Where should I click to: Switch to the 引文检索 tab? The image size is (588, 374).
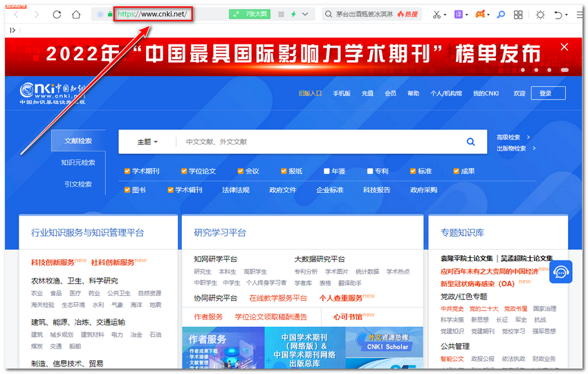tap(78, 184)
